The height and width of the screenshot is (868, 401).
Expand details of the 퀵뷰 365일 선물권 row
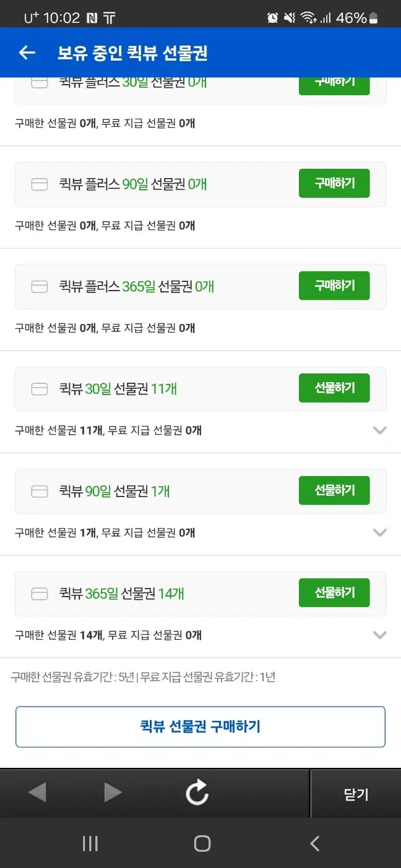[x=380, y=635]
